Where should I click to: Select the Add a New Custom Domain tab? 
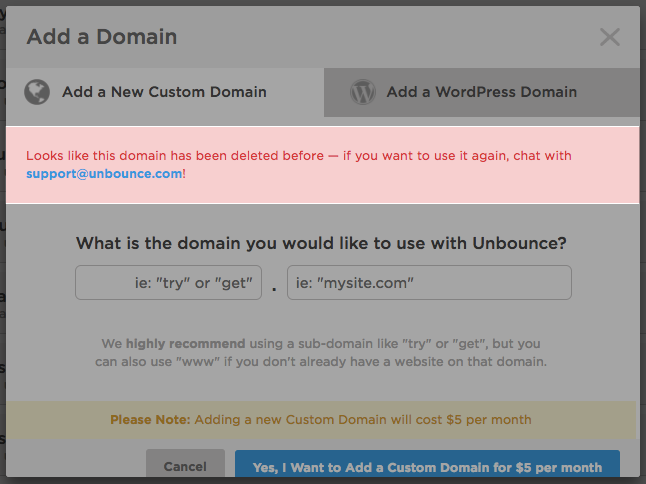coord(165,92)
